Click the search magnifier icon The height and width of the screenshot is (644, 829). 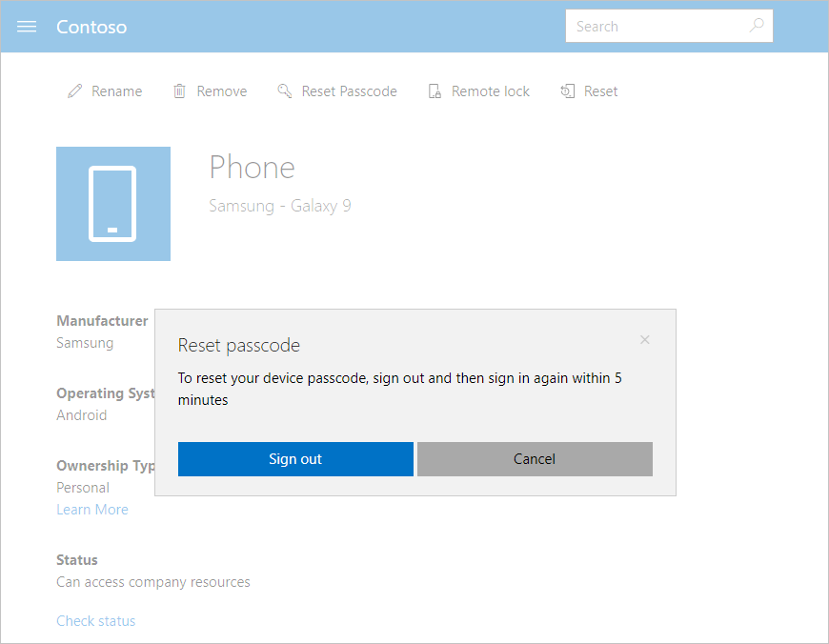757,26
